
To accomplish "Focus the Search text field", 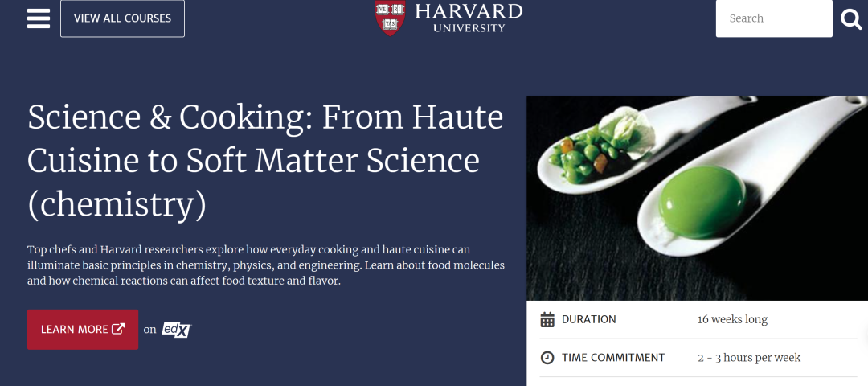I will [773, 18].
